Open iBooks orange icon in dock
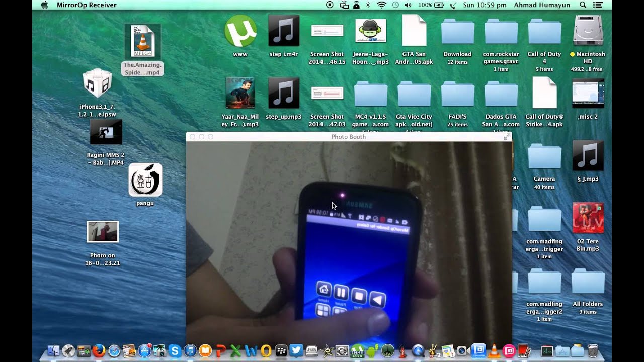 click(205, 351)
